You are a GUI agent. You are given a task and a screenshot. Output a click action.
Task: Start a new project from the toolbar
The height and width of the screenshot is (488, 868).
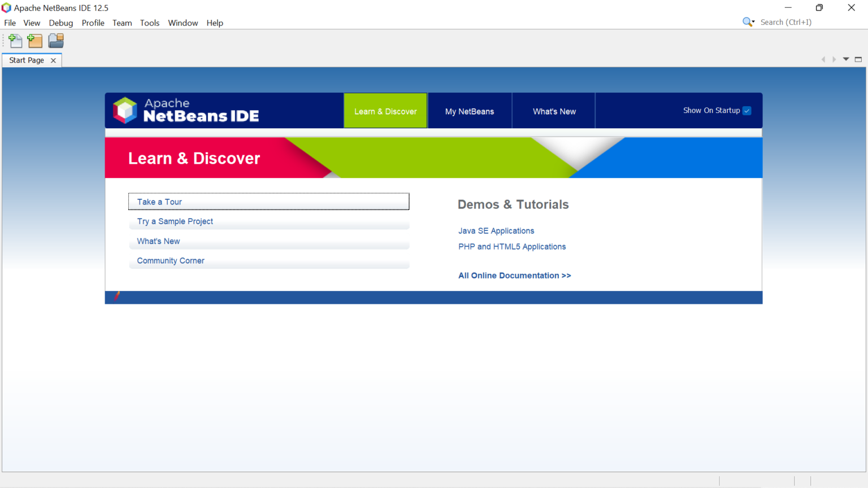coord(34,40)
